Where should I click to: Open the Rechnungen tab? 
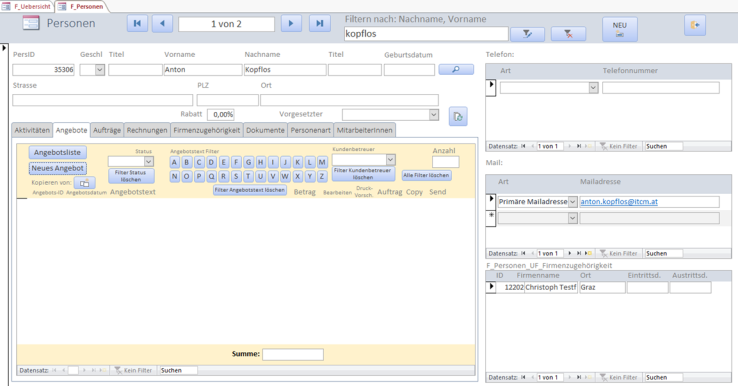(x=147, y=130)
